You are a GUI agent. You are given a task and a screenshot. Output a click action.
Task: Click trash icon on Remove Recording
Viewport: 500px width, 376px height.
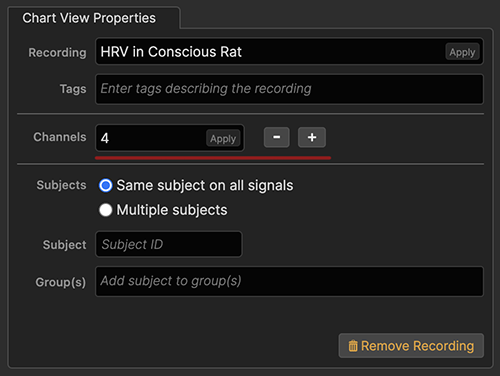(x=353, y=346)
